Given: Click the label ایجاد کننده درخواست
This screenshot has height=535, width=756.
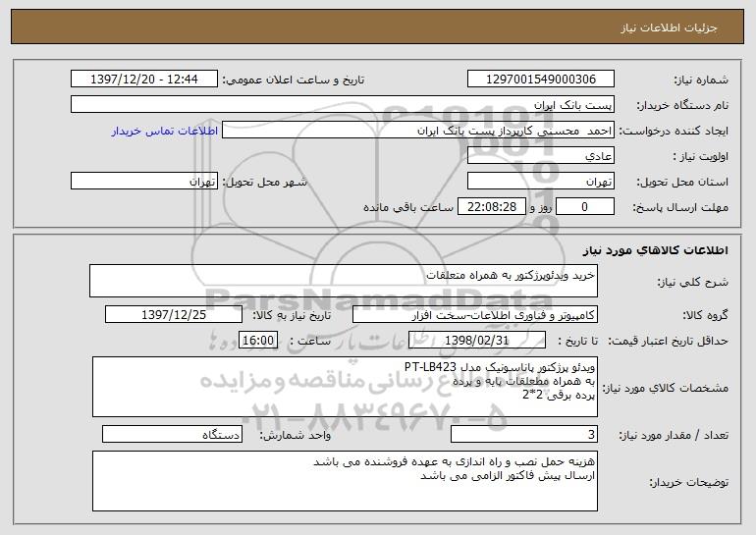Looking at the screenshot, I should 674,131.
